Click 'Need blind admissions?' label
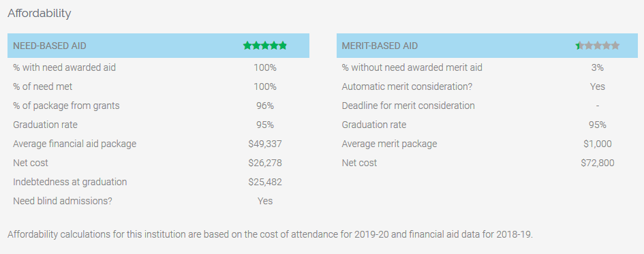 point(63,201)
